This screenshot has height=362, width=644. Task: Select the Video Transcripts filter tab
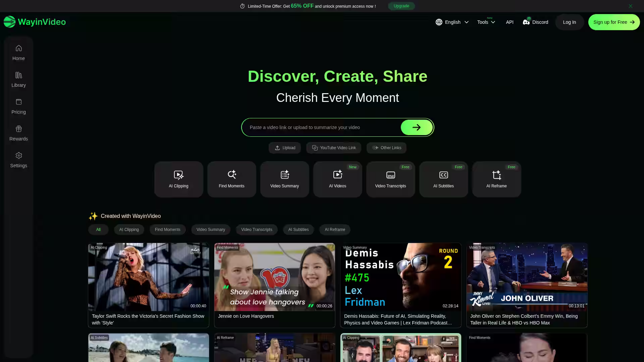257,230
